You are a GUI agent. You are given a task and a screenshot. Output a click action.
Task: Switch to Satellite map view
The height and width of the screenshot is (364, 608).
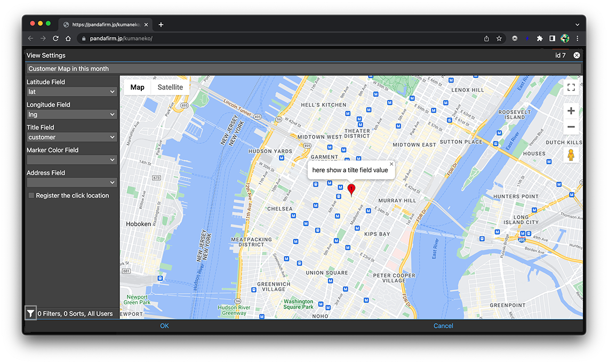click(x=170, y=87)
